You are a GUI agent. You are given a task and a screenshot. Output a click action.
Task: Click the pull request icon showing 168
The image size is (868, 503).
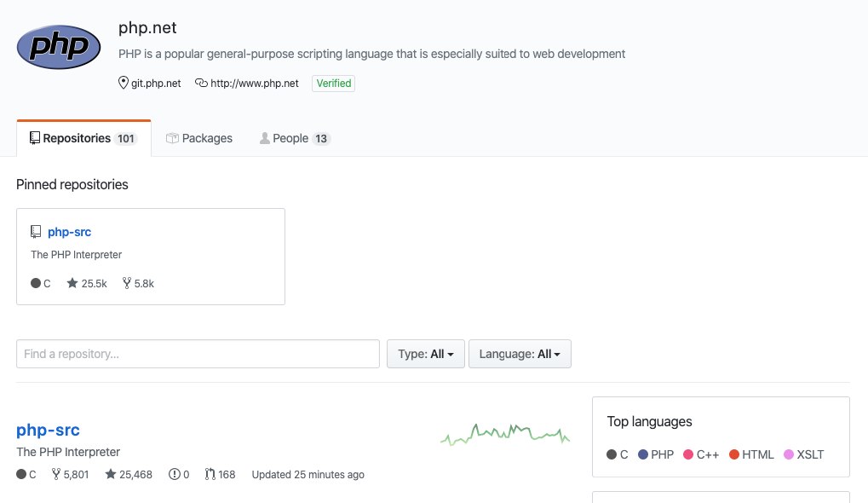[210, 474]
